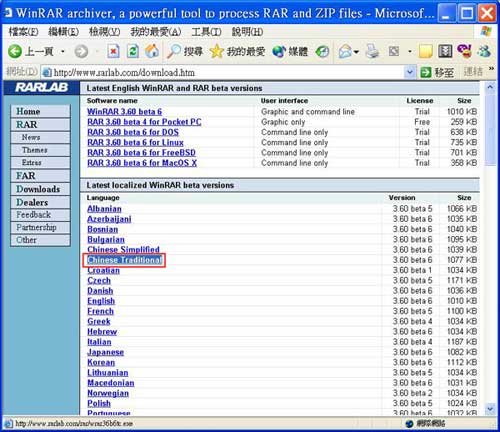Click the vertical scrollbar up arrow

pyautogui.click(x=490, y=88)
